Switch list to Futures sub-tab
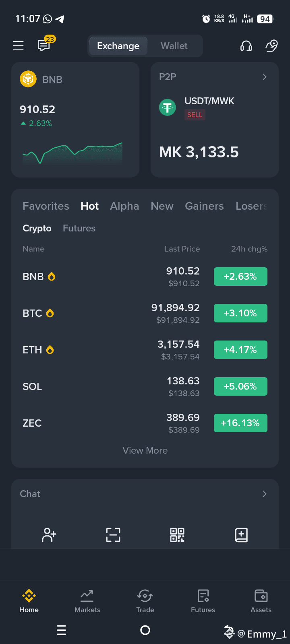This screenshot has height=644, width=290. [79, 228]
